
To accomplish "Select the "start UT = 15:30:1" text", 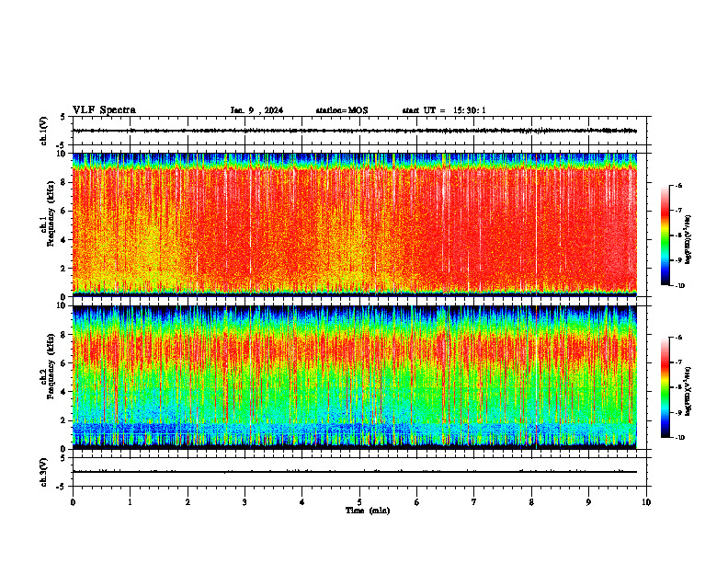I will (x=444, y=110).
